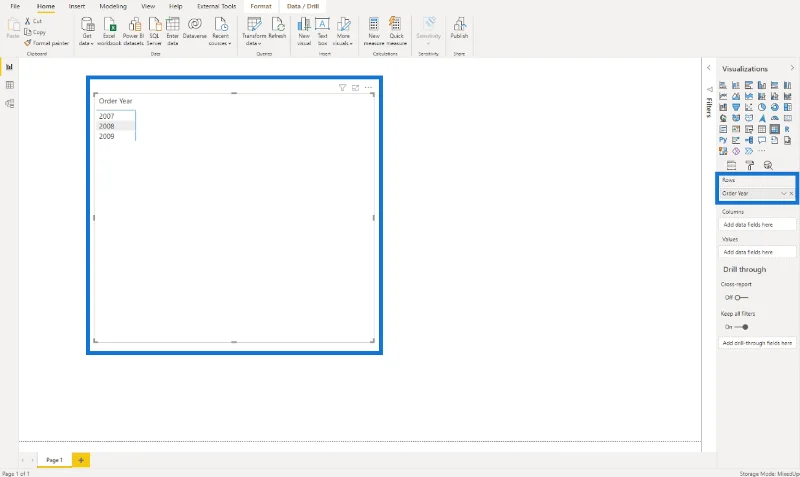
Task: Switch visual to the table visualization
Action: 762,129
